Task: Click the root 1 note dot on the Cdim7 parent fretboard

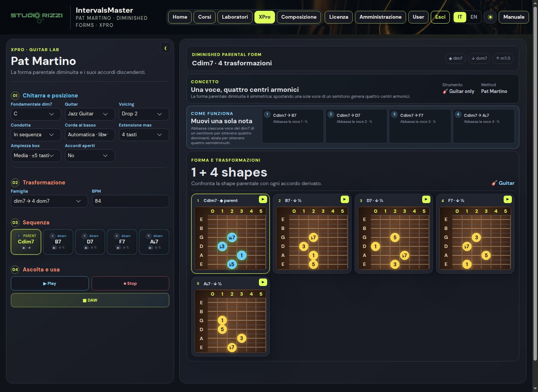Action: 242,255
